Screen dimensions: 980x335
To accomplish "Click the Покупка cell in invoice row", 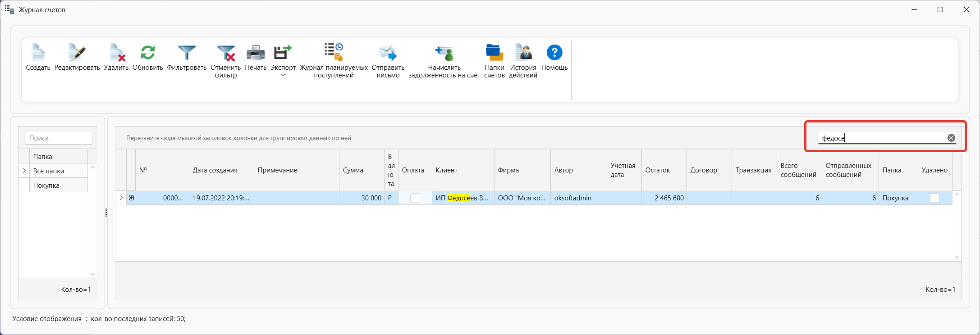I will point(898,198).
